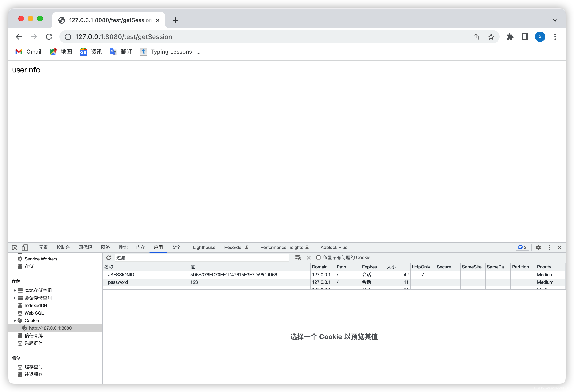Open the profile avatar X
This screenshot has height=392, width=574.
tap(540, 37)
